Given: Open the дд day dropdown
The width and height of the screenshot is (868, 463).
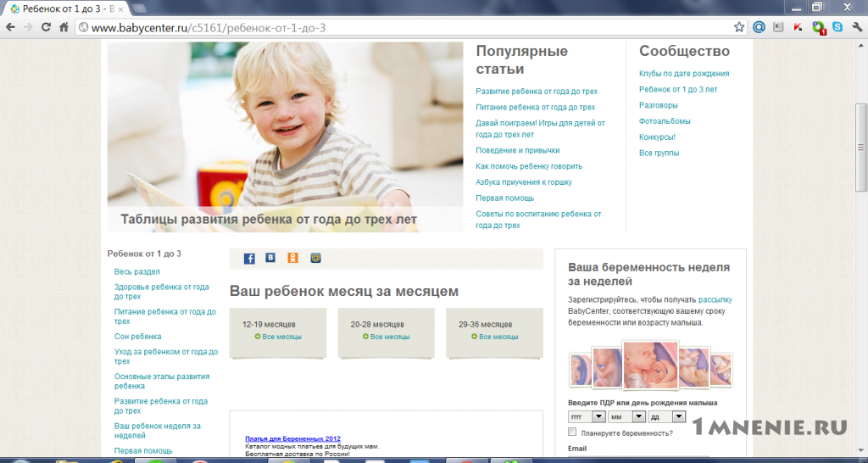Looking at the screenshot, I should click(x=666, y=417).
